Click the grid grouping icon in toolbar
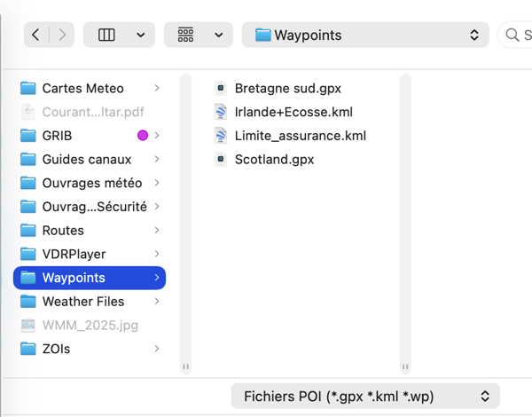 click(x=185, y=35)
